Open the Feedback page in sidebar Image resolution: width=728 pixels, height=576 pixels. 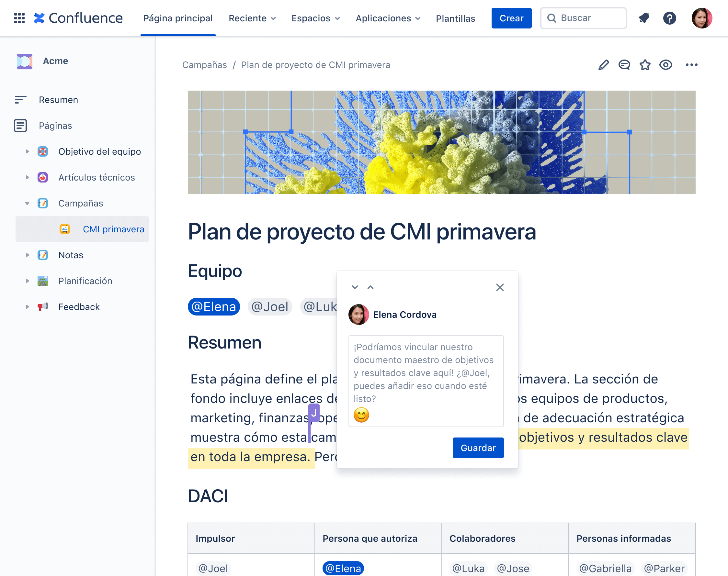[x=79, y=306]
